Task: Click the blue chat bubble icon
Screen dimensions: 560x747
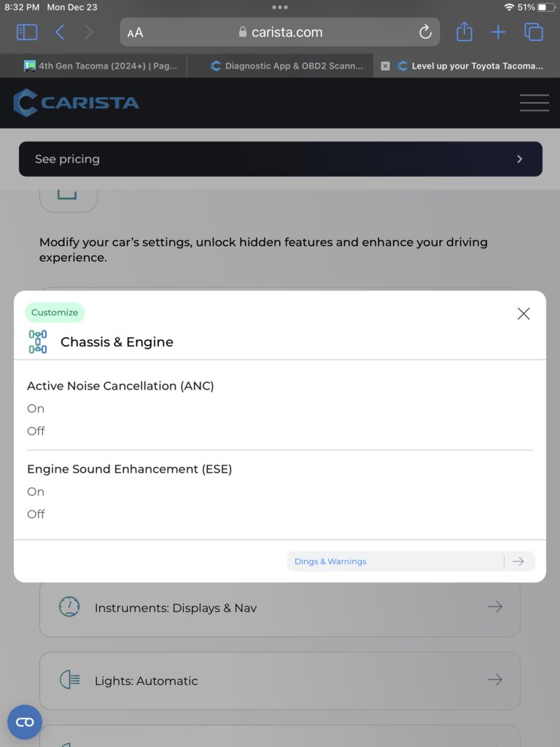Action: point(25,721)
